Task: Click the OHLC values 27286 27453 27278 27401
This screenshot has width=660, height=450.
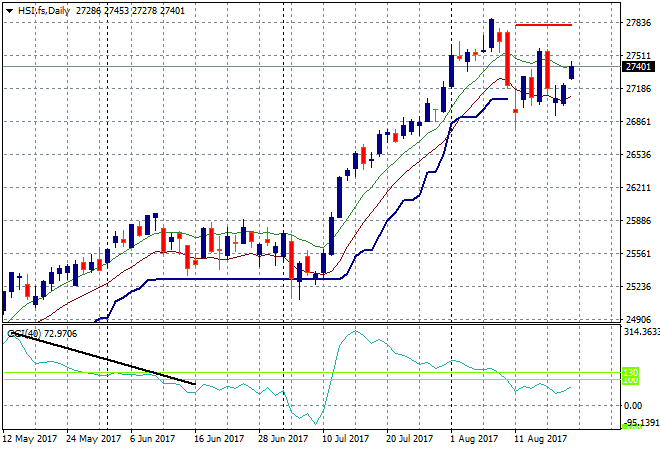Action: pos(130,11)
